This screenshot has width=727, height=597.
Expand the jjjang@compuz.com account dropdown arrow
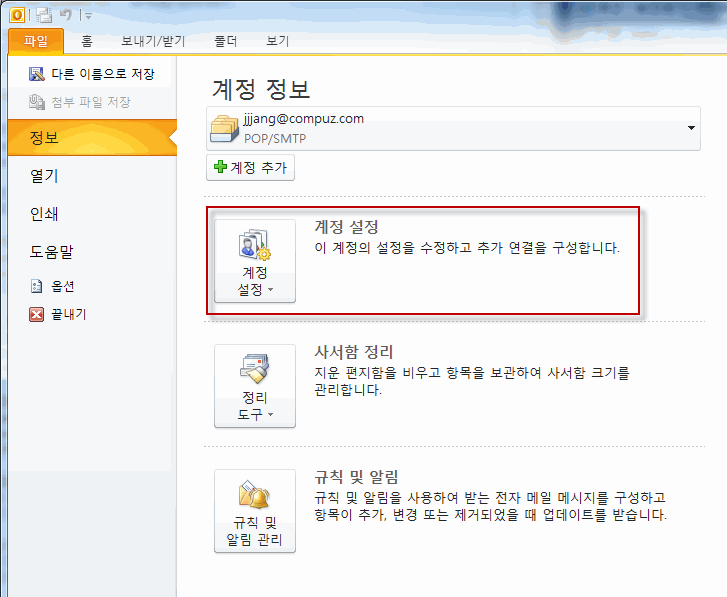pos(691,128)
